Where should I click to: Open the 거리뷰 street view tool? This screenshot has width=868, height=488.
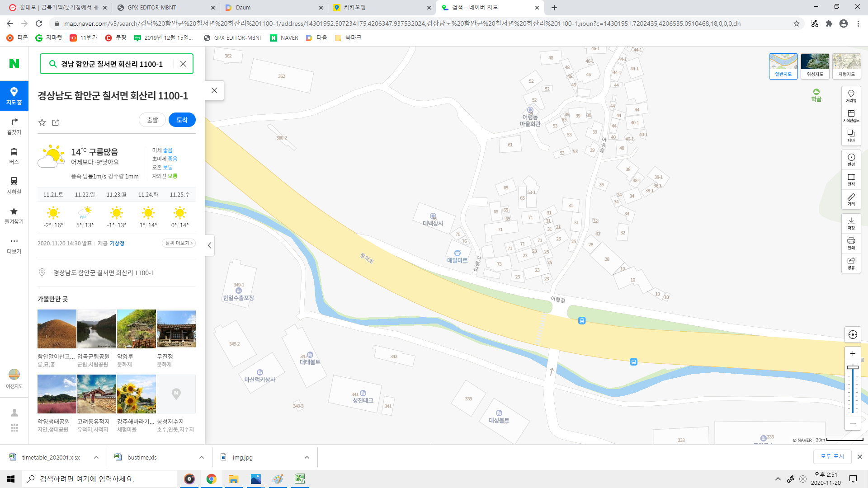click(851, 96)
